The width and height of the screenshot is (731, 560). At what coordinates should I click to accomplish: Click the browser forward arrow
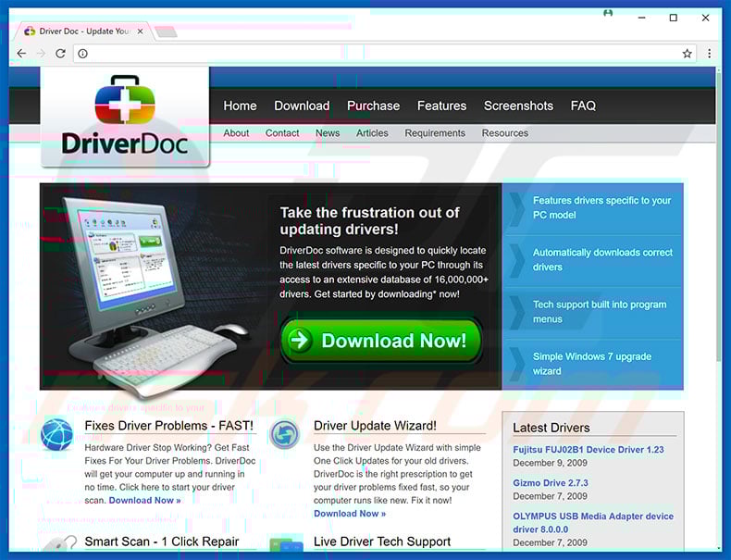(x=41, y=54)
